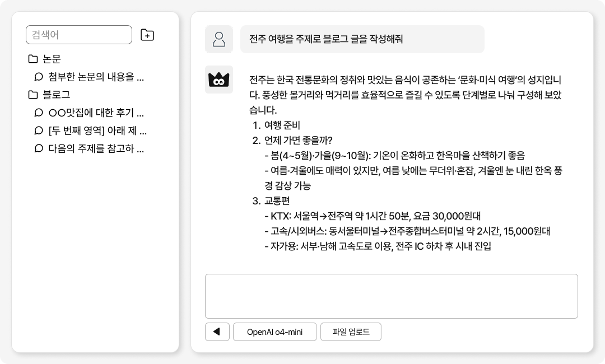Click the crown-shaped AI assistant avatar

point(219,80)
